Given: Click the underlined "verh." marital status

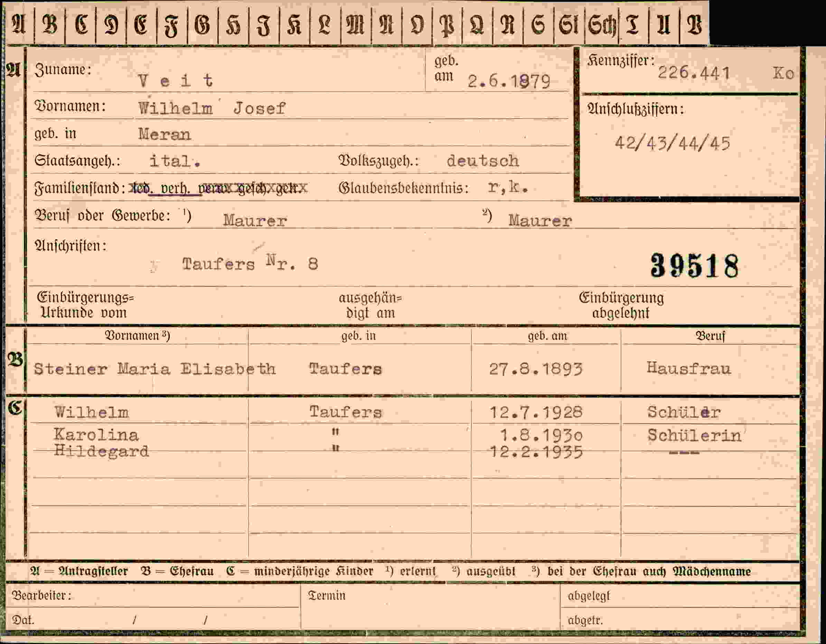Looking at the screenshot, I should point(176,188).
